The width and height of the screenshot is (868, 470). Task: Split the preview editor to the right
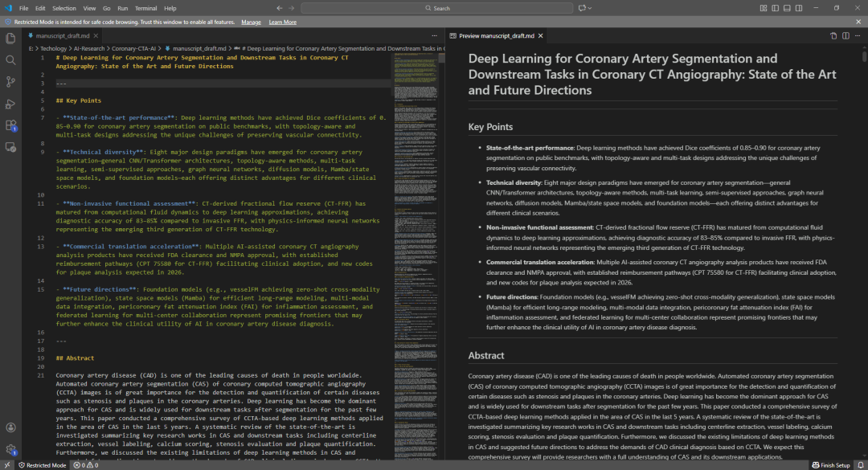click(845, 35)
